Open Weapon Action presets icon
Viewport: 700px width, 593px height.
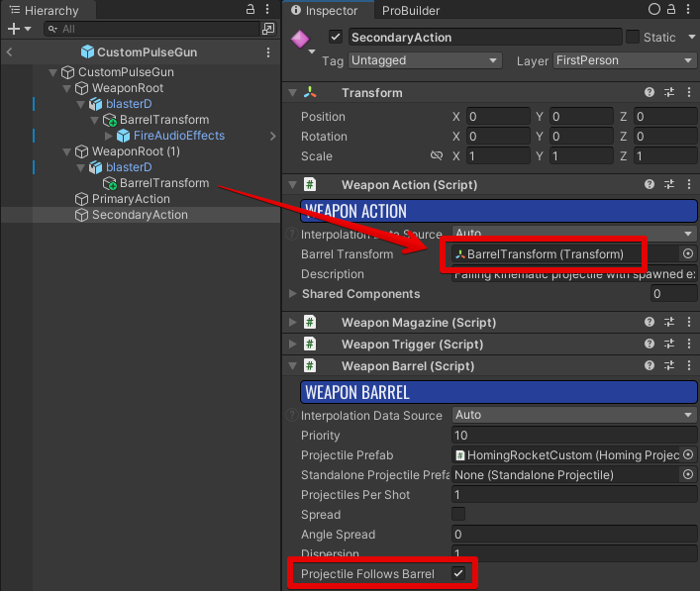(669, 184)
